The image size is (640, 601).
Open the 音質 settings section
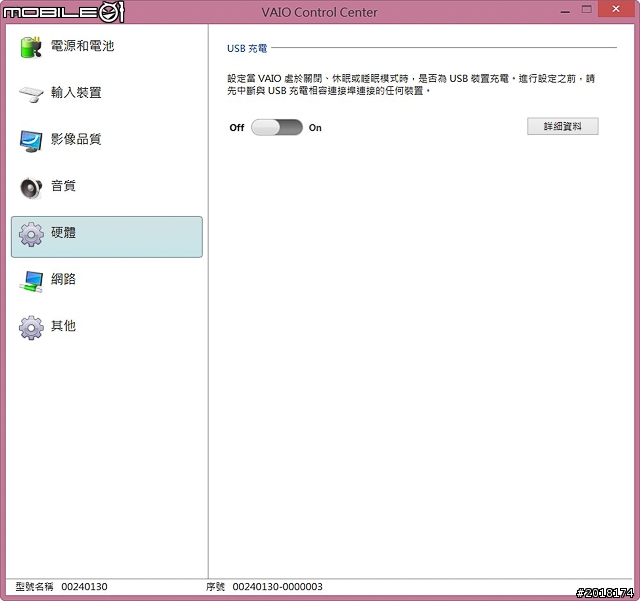coord(63,185)
